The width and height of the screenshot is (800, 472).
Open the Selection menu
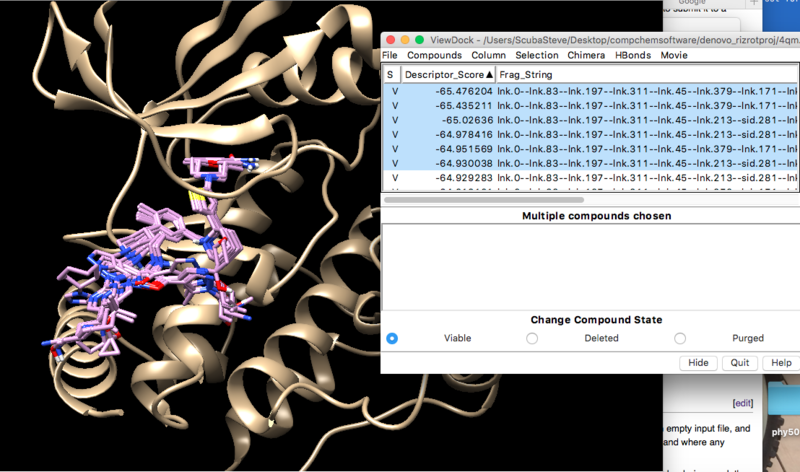coord(536,55)
